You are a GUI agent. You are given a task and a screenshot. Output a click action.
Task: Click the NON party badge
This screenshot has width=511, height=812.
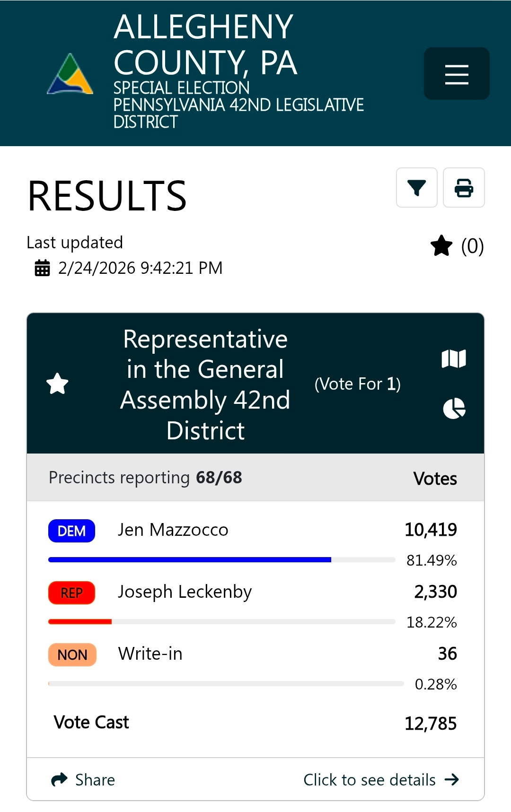click(x=72, y=655)
